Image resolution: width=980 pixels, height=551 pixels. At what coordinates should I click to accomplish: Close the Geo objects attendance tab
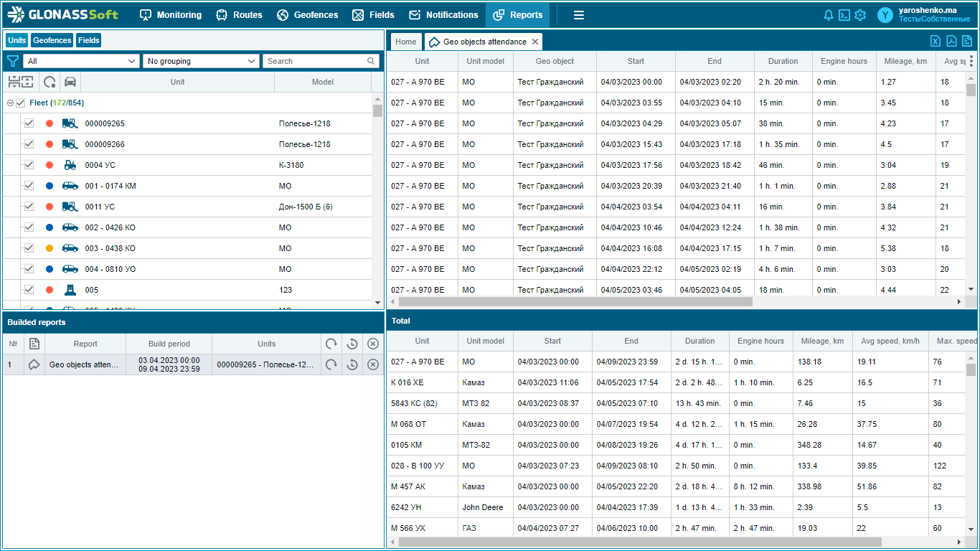click(535, 42)
